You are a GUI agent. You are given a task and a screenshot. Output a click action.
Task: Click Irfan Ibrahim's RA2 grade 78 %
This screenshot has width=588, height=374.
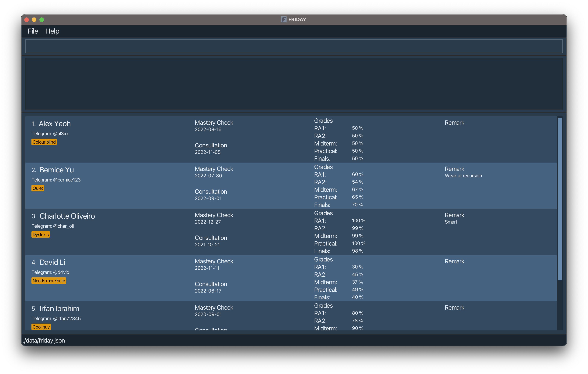point(357,321)
